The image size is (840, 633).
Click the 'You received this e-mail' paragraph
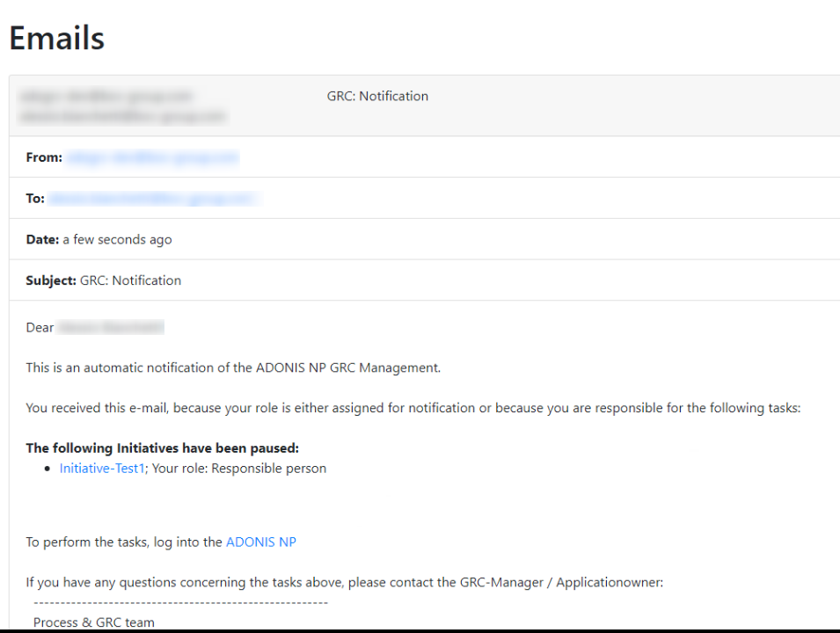click(x=413, y=409)
